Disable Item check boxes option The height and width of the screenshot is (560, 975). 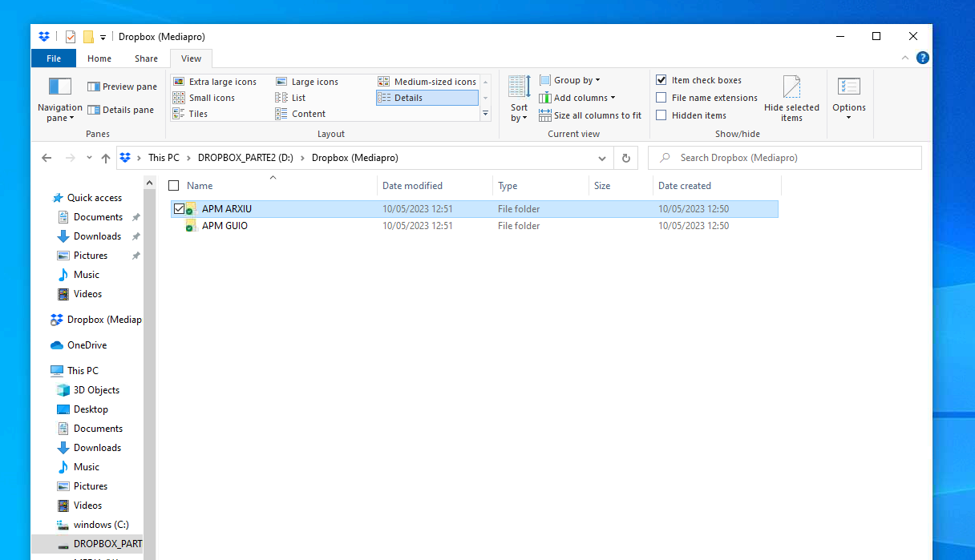tap(661, 80)
